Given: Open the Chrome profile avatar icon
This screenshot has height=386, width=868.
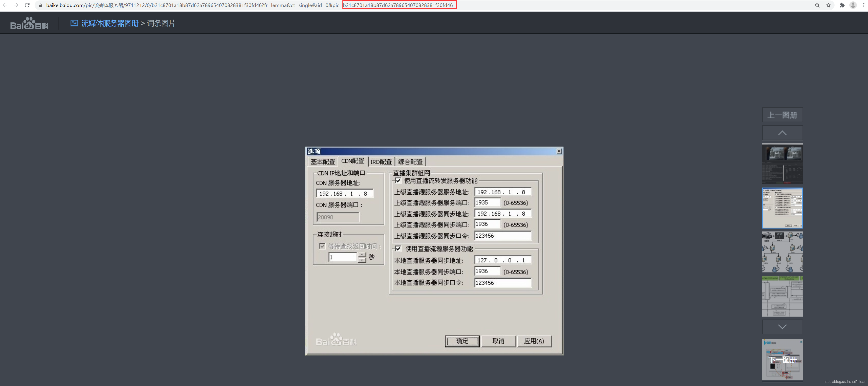Looking at the screenshot, I should (853, 5).
